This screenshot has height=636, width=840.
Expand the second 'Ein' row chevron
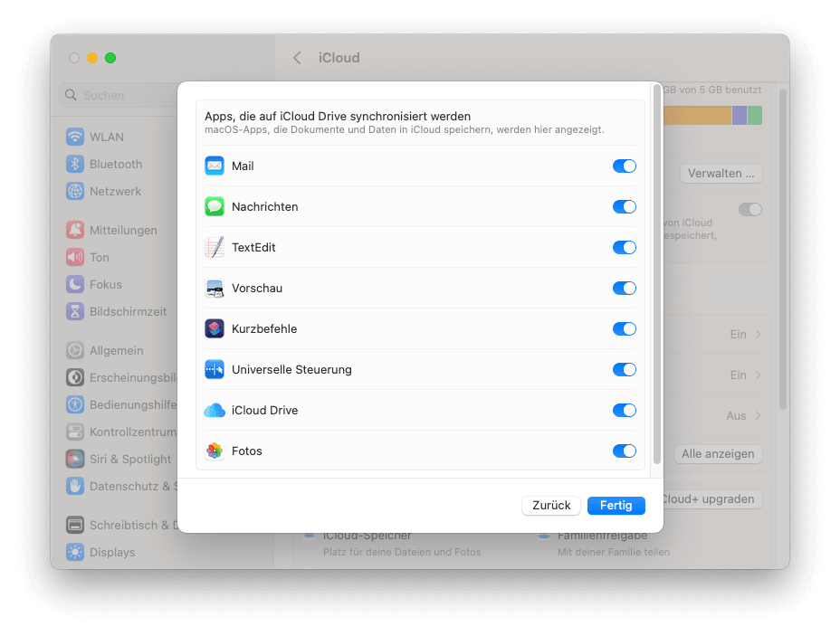pyautogui.click(x=758, y=375)
